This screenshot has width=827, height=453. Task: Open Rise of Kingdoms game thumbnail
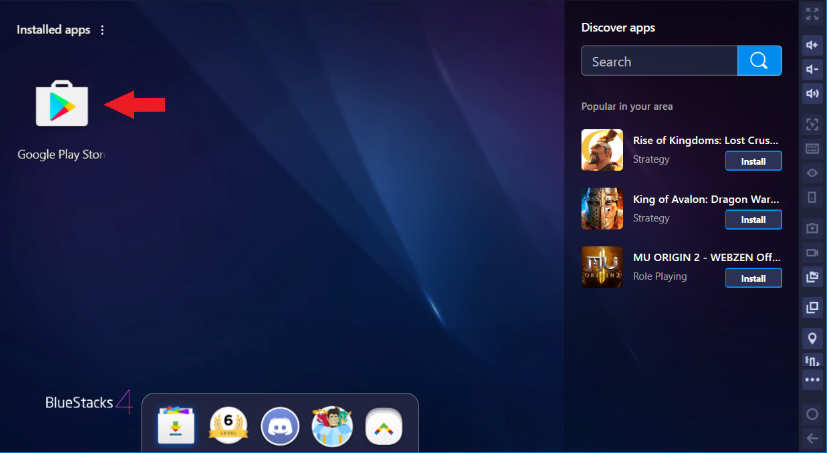pyautogui.click(x=602, y=150)
